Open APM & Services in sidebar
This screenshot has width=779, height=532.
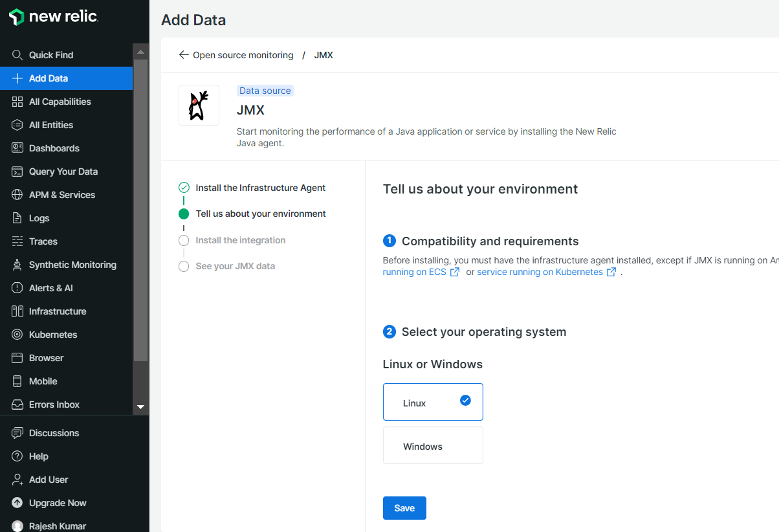point(62,195)
